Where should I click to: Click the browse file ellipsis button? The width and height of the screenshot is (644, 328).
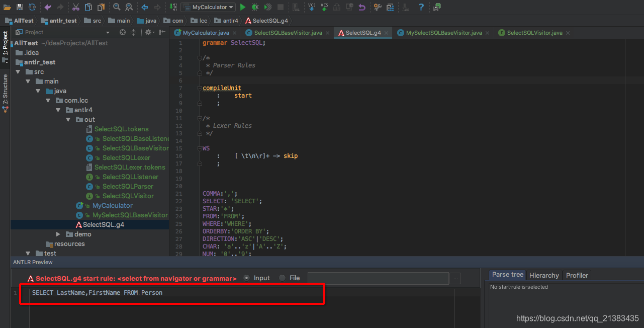(455, 278)
